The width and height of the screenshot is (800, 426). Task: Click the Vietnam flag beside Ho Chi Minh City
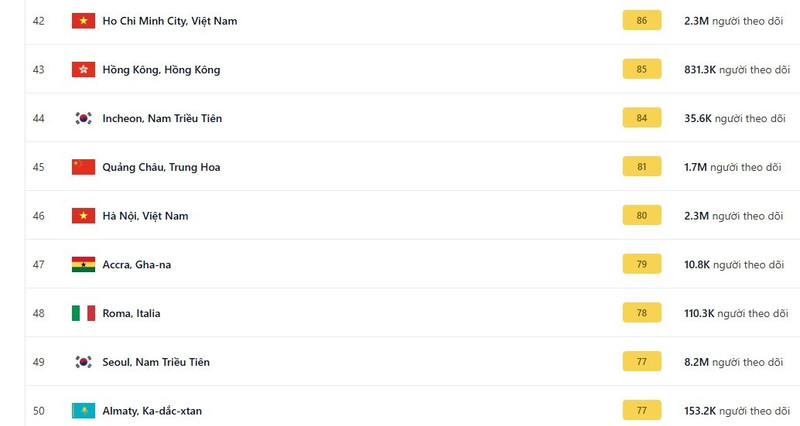tap(83, 21)
